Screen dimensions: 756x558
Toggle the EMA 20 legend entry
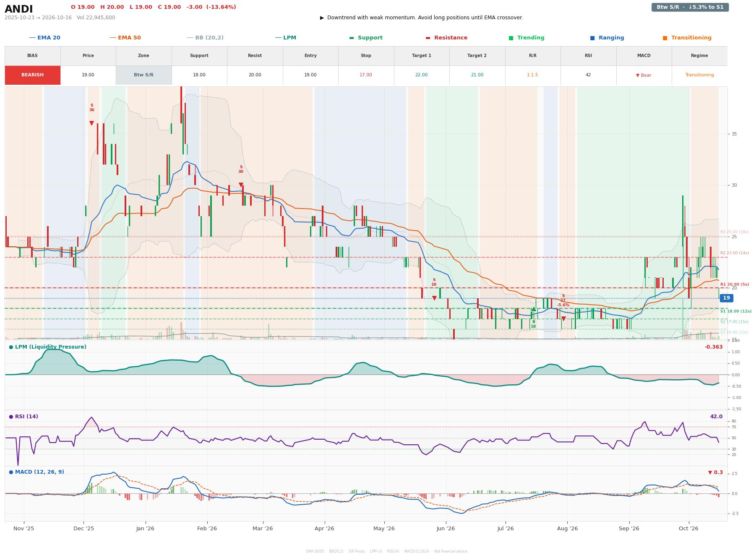(x=44, y=38)
